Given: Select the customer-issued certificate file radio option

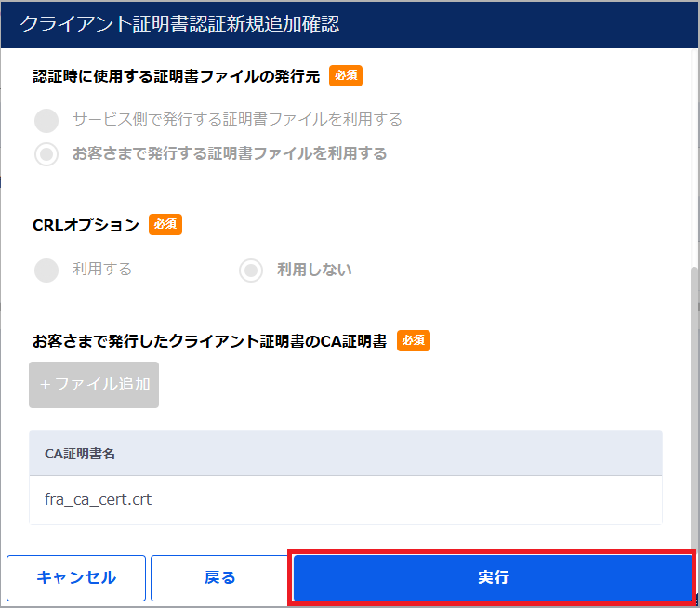Looking at the screenshot, I should (46, 154).
